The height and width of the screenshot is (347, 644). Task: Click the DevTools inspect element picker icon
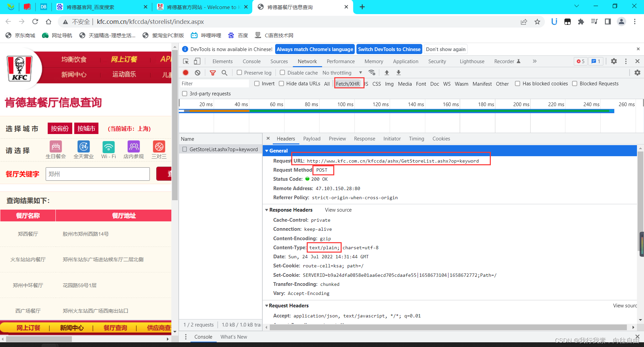186,61
